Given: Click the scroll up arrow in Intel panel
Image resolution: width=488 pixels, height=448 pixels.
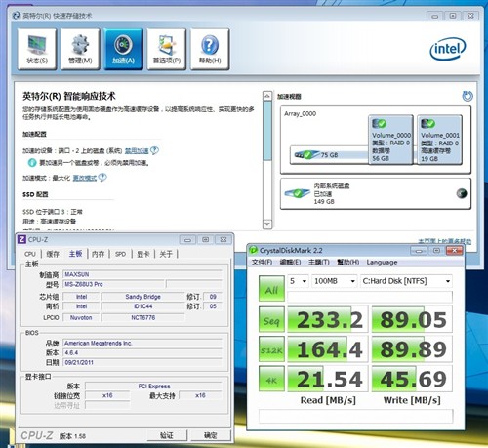Looking at the screenshot, I should pyautogui.click(x=267, y=96).
